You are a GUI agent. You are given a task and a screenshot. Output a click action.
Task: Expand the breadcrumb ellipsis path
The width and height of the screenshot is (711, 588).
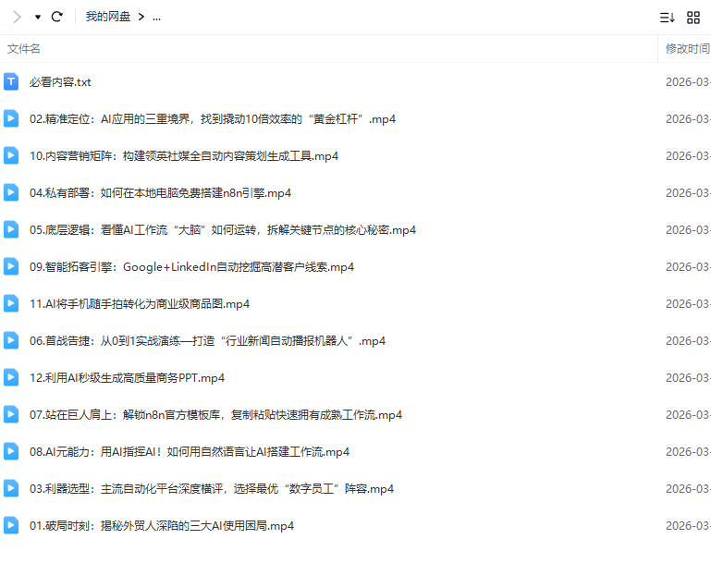(x=156, y=17)
